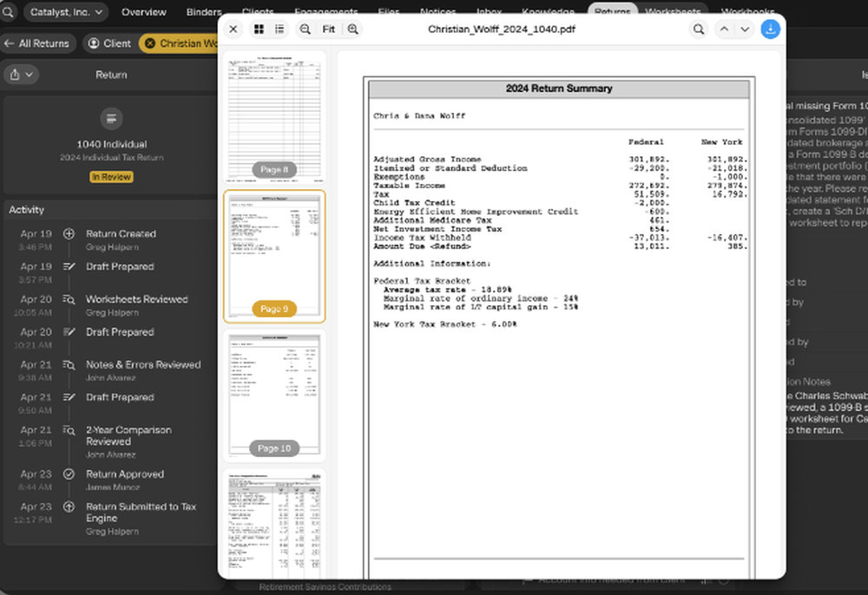
Task: Go back with the All Returns button
Action: tap(38, 42)
